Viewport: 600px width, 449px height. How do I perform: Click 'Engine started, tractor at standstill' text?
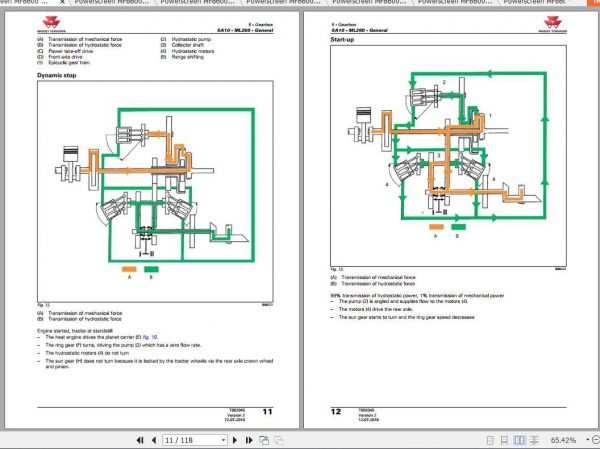pyautogui.click(x=75, y=331)
